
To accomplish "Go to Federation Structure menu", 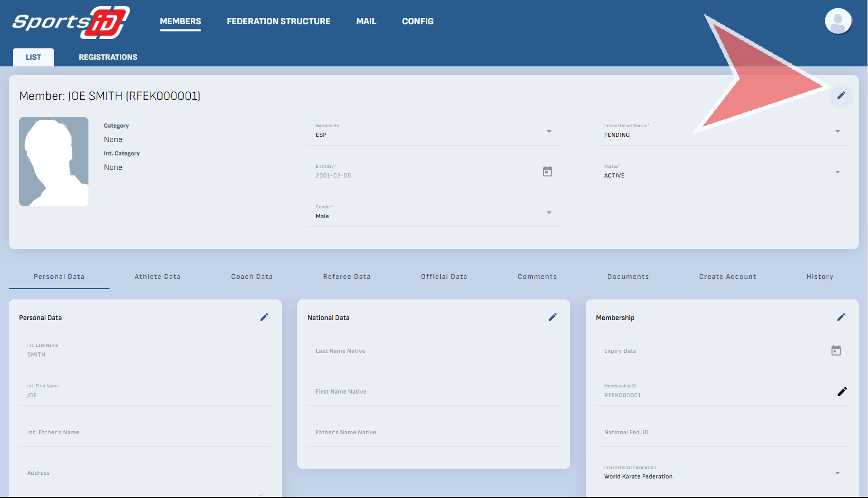I will (x=278, y=22).
